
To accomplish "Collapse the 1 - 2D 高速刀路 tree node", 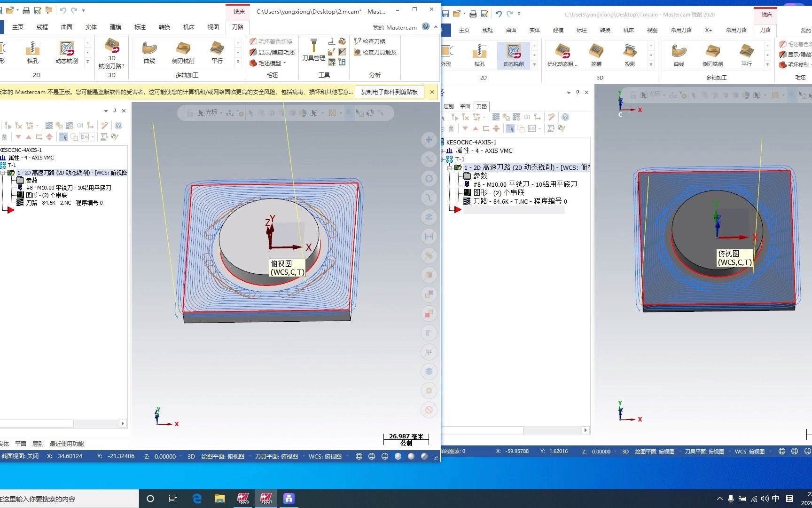I will click(x=4, y=172).
